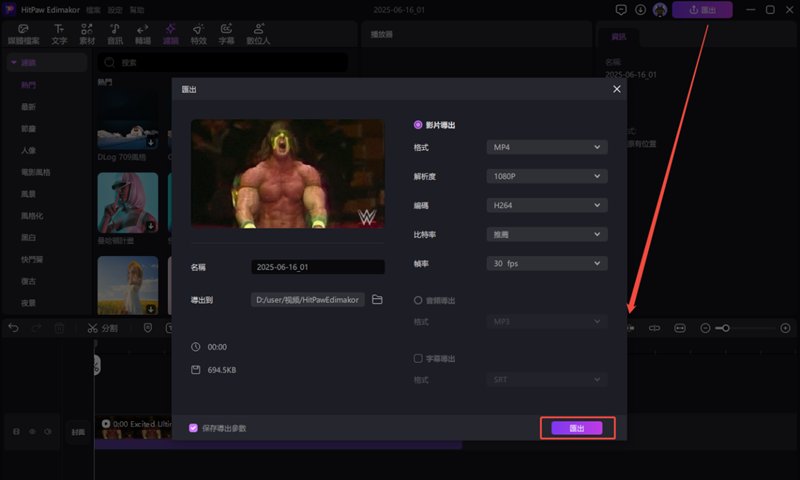Toggle the track eye visibility icon
This screenshot has width=800, height=480.
coord(32,432)
